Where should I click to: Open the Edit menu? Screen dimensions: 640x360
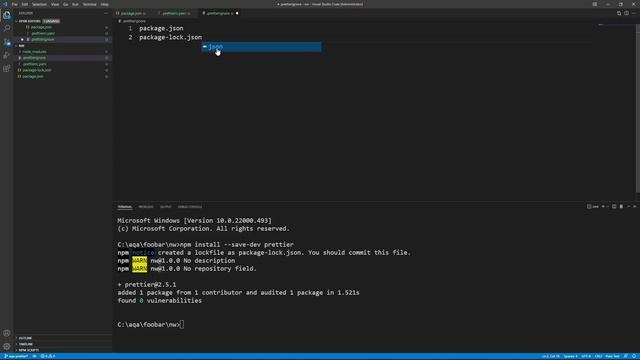pos(24,4)
